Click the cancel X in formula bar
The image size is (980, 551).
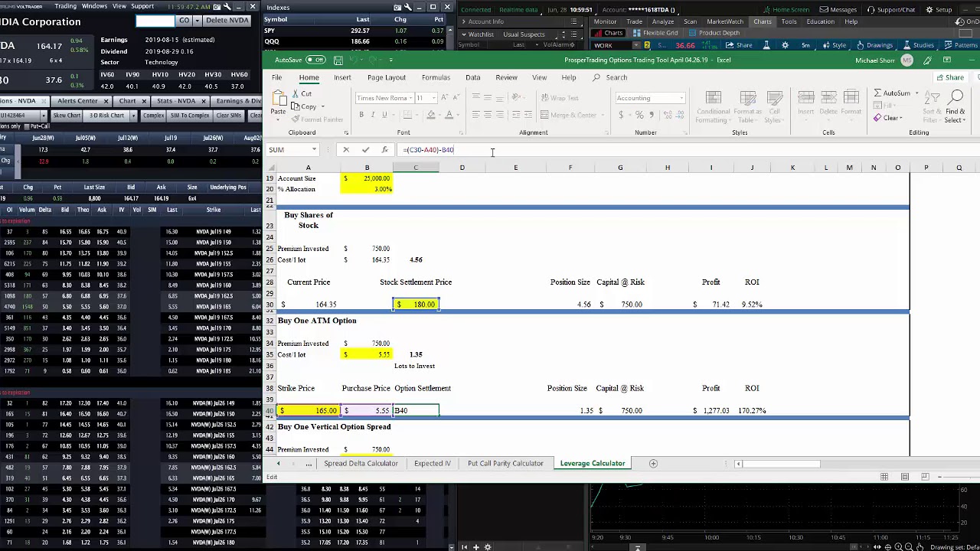(x=346, y=150)
